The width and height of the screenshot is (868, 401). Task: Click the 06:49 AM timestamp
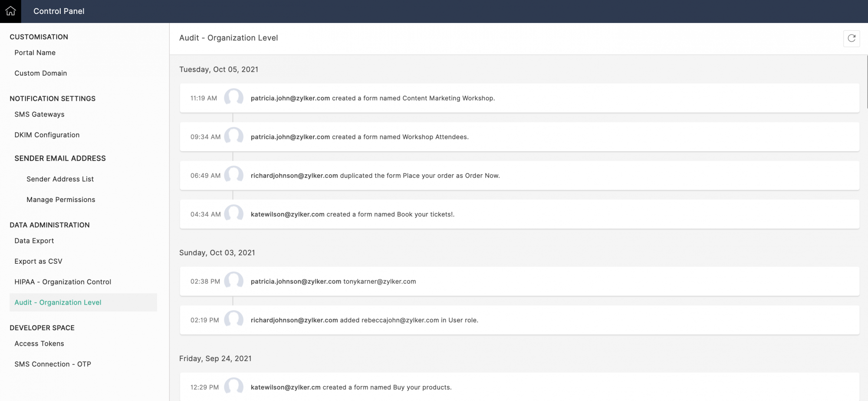tap(205, 176)
